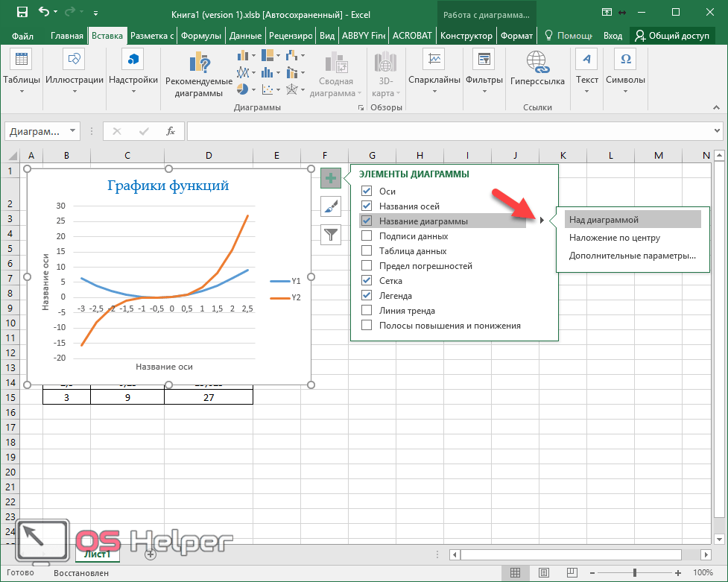Image resolution: width=728 pixels, height=582 pixels.
Task: Switch to the Главная ribbon tab
Action: click(x=67, y=36)
